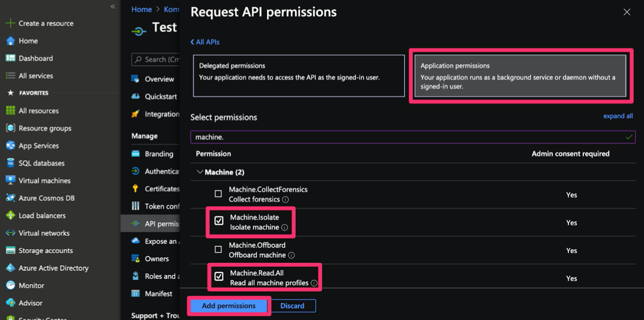Go back via the All APIs link
The height and width of the screenshot is (320, 644).
tap(205, 42)
